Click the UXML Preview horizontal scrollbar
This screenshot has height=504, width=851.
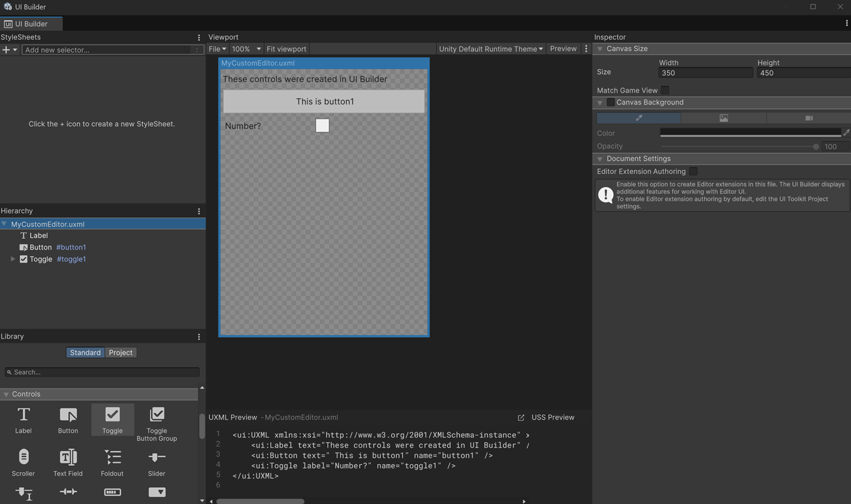tap(260, 501)
